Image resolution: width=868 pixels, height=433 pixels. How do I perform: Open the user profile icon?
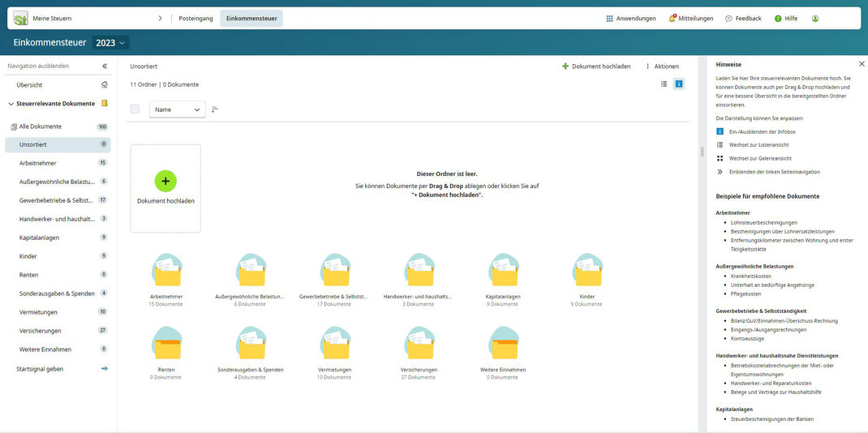pyautogui.click(x=814, y=19)
